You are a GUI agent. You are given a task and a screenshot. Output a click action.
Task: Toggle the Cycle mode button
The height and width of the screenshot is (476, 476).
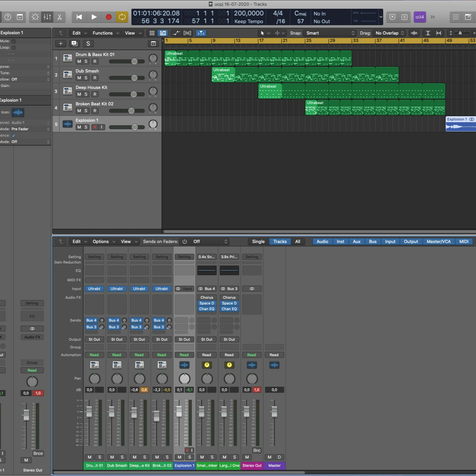click(122, 17)
